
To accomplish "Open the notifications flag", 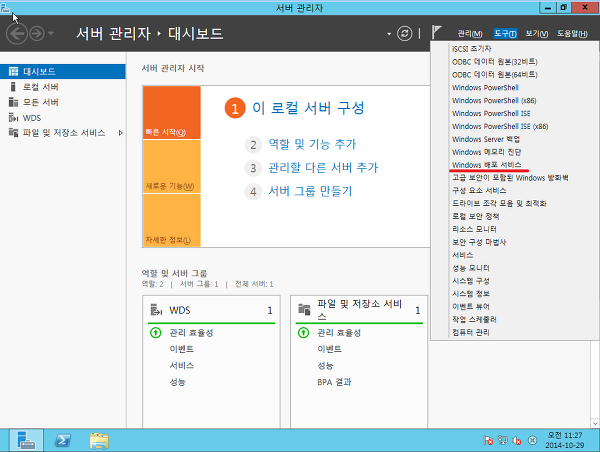I will pyautogui.click(x=436, y=32).
